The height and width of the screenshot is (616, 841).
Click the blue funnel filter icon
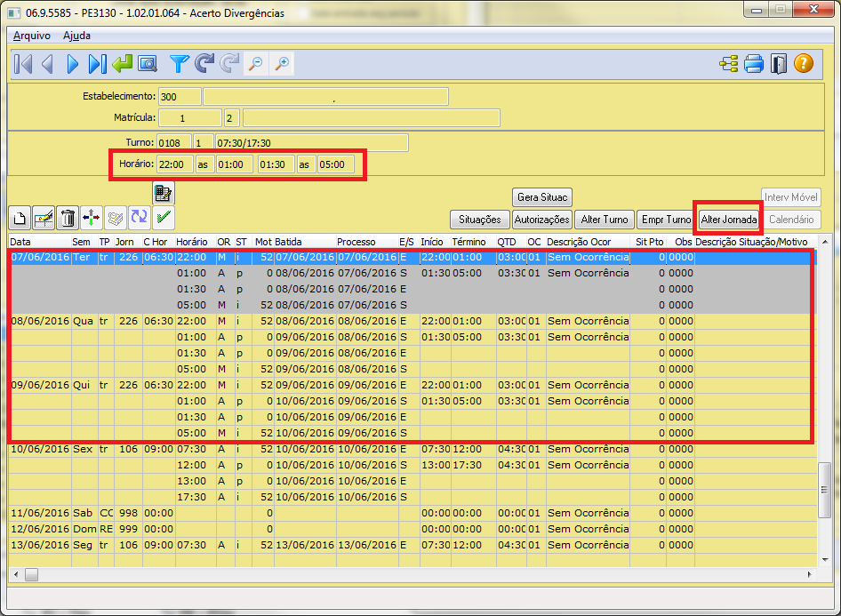179,64
